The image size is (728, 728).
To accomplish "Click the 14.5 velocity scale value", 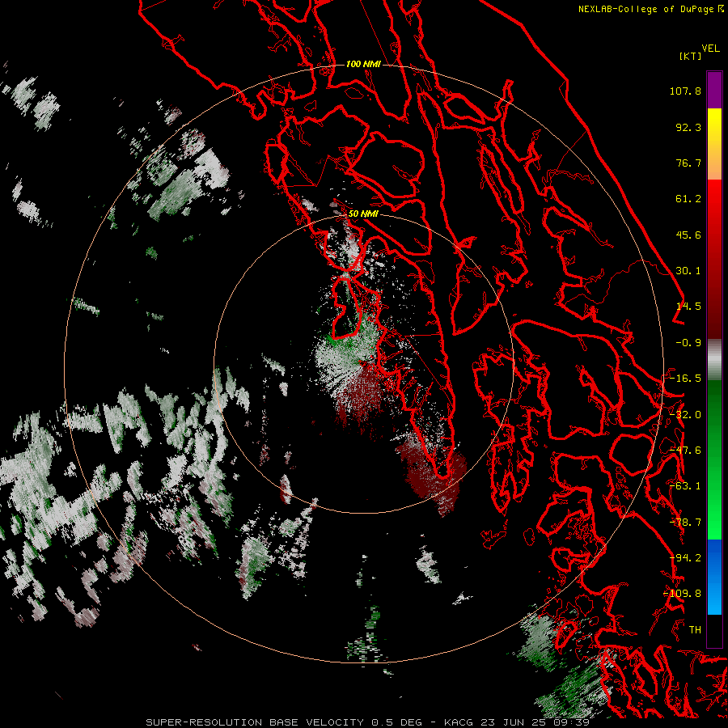I will pyautogui.click(x=688, y=307).
